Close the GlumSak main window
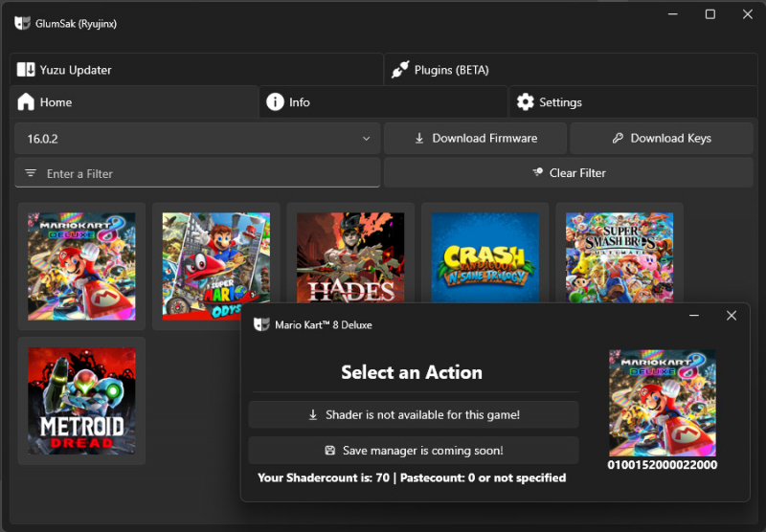The width and height of the screenshot is (766, 532). pyautogui.click(x=748, y=14)
